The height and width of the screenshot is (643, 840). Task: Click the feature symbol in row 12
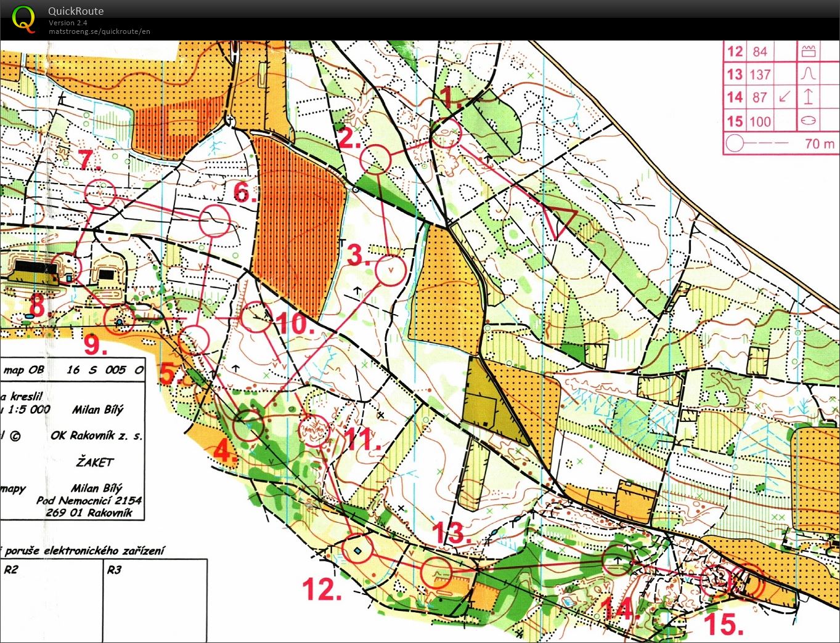point(808,52)
